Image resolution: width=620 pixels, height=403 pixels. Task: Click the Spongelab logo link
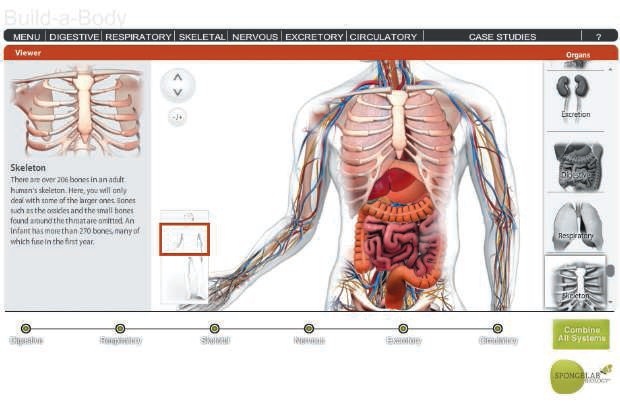[580, 376]
